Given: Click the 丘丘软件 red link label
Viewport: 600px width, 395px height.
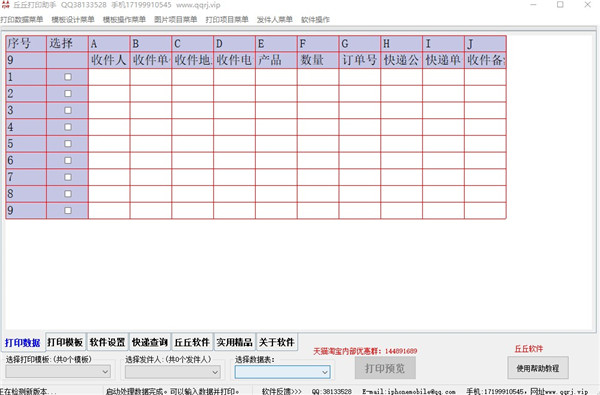Looking at the screenshot, I should tap(528, 349).
